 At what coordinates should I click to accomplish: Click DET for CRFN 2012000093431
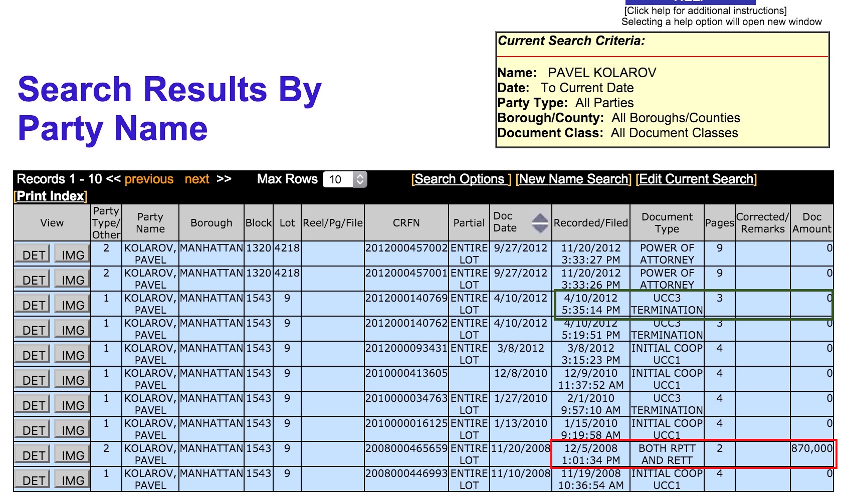[x=33, y=355]
